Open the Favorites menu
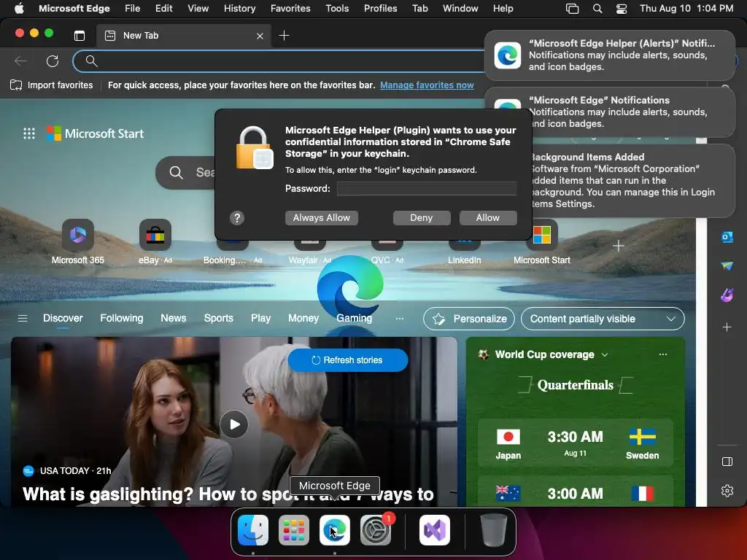747x560 pixels. coord(290,8)
